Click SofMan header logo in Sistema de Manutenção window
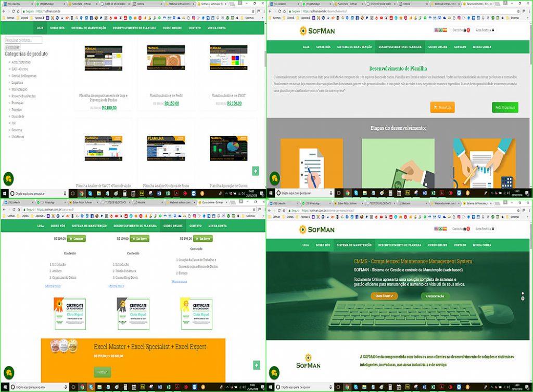 point(317,230)
